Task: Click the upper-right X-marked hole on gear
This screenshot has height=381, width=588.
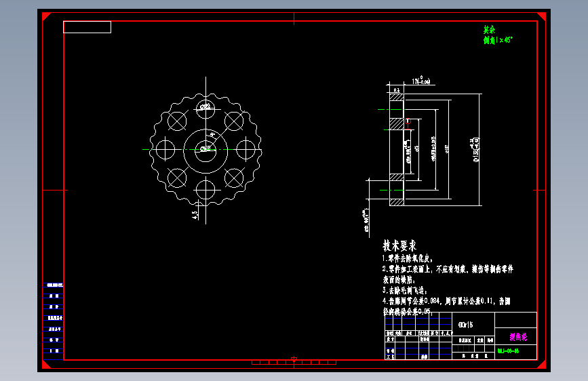Action: (234, 121)
